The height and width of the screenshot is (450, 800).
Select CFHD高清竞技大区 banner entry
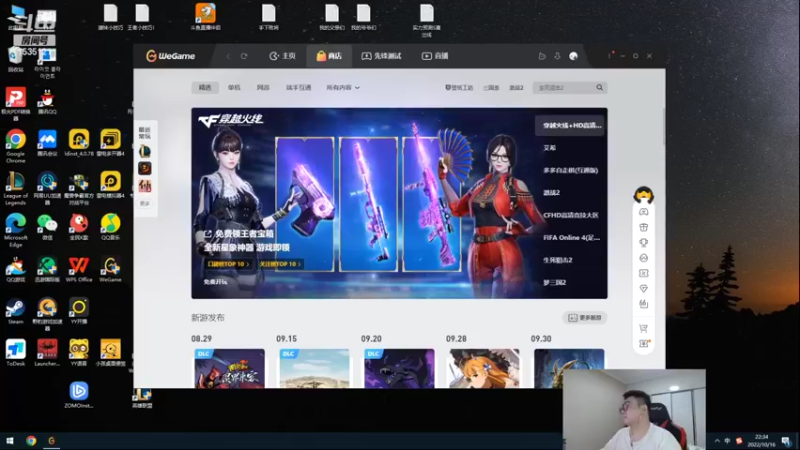[571, 215]
